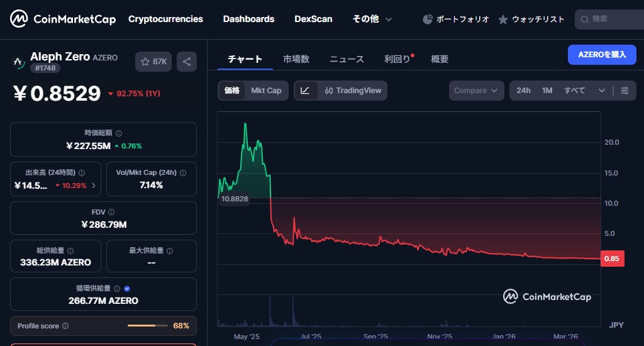Open the watchlist star in header
644x346 pixels.
tap(503, 20)
